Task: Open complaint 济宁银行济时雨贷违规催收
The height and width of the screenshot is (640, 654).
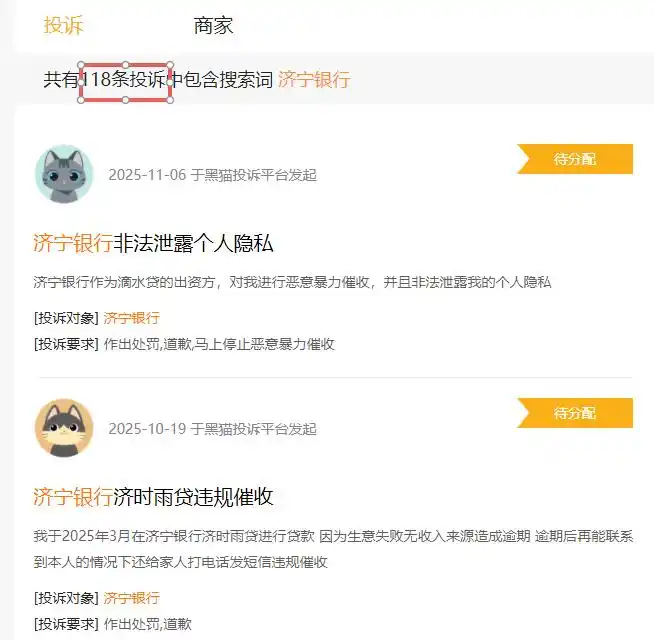Action: (153, 496)
